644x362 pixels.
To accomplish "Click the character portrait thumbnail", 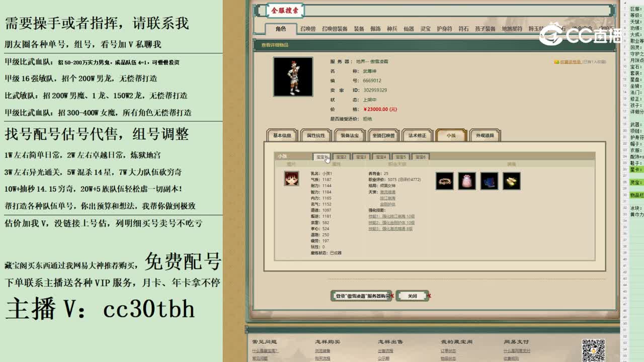I will [293, 76].
